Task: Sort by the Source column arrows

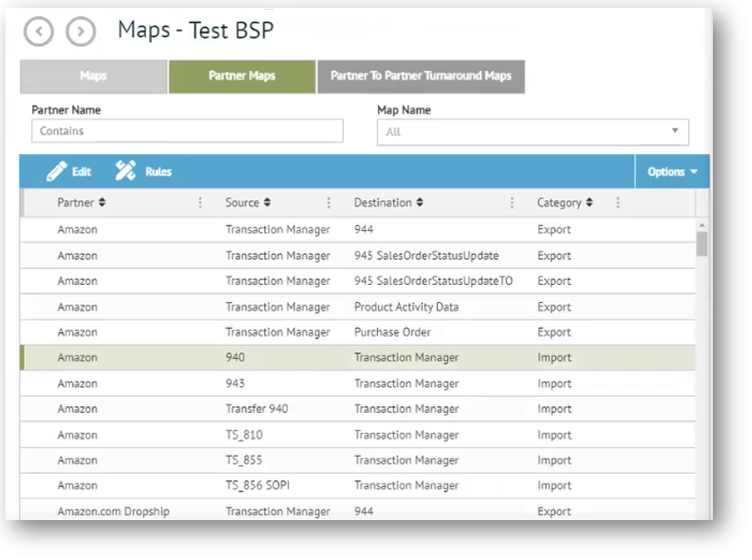Action: (267, 203)
